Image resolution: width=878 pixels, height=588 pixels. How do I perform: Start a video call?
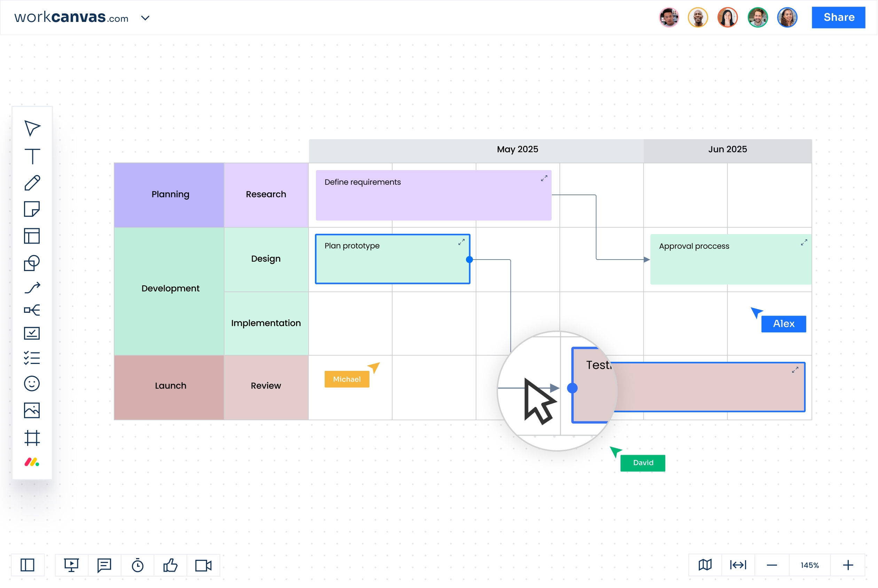click(203, 565)
